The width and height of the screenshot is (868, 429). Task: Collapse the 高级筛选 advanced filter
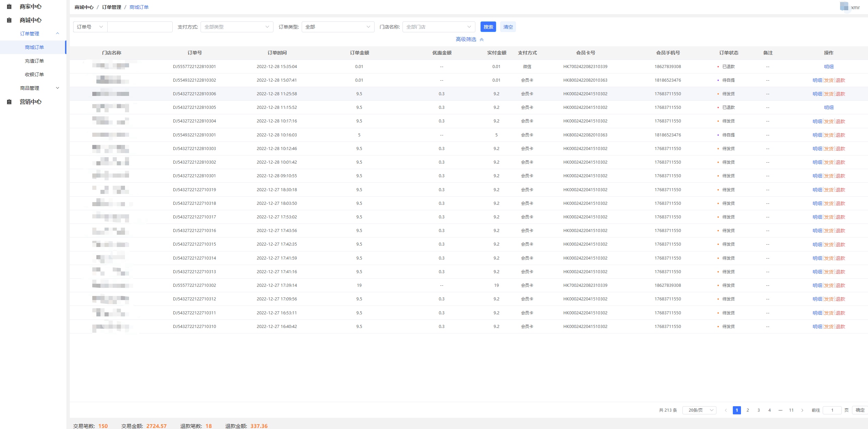pos(470,39)
